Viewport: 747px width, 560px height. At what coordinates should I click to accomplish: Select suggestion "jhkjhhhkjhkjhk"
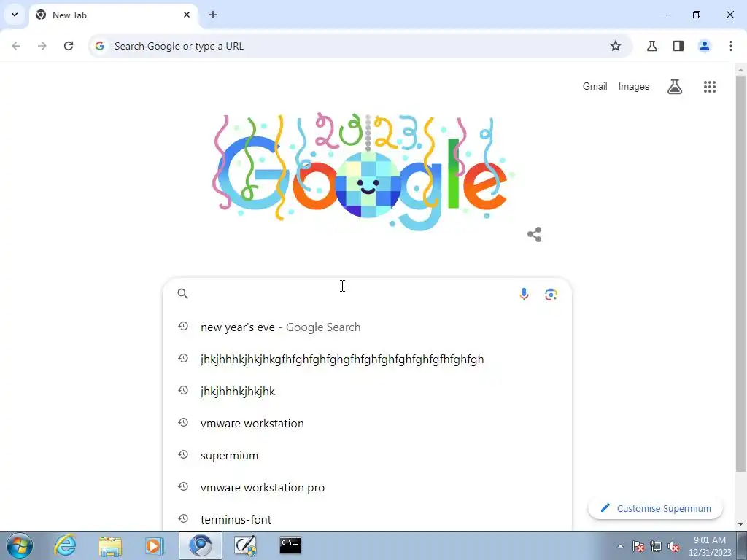point(367,392)
